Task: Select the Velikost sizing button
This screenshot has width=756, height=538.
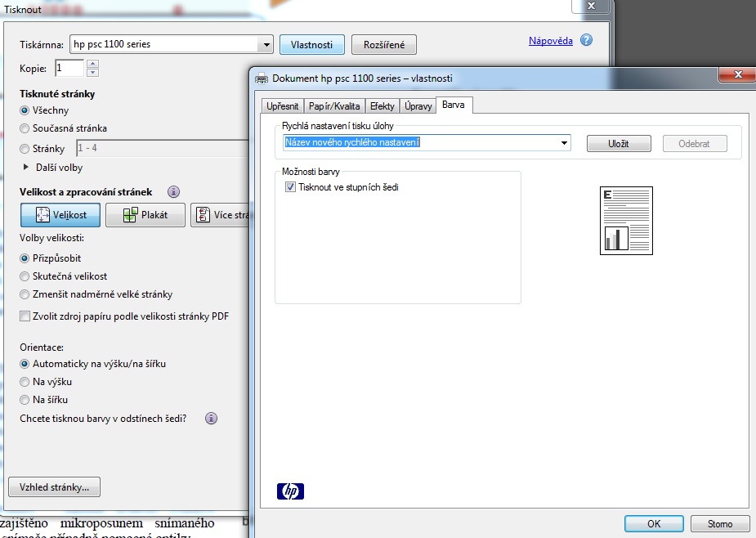Action: [x=60, y=215]
